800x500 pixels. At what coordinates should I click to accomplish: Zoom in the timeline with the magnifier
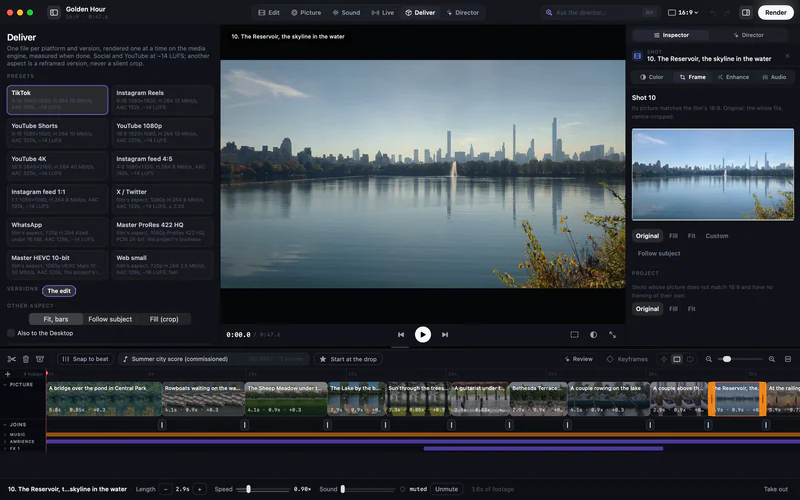coord(772,359)
